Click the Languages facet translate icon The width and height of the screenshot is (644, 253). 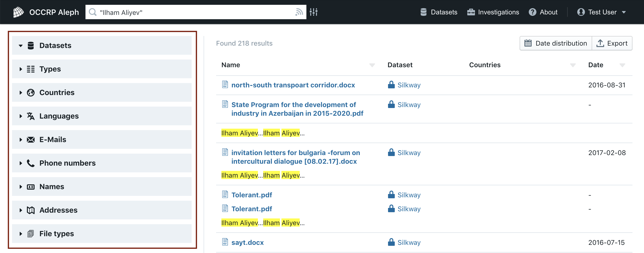pos(31,116)
